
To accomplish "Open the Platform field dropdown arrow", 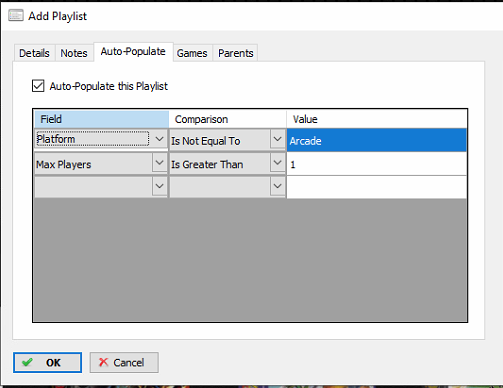I will (159, 139).
